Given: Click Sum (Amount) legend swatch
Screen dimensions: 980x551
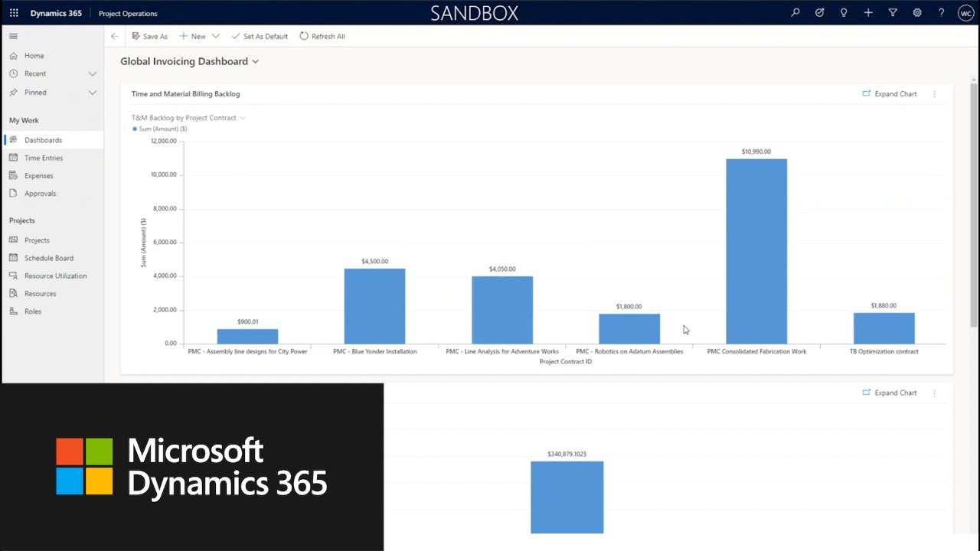Looking at the screenshot, I should click(x=135, y=129).
